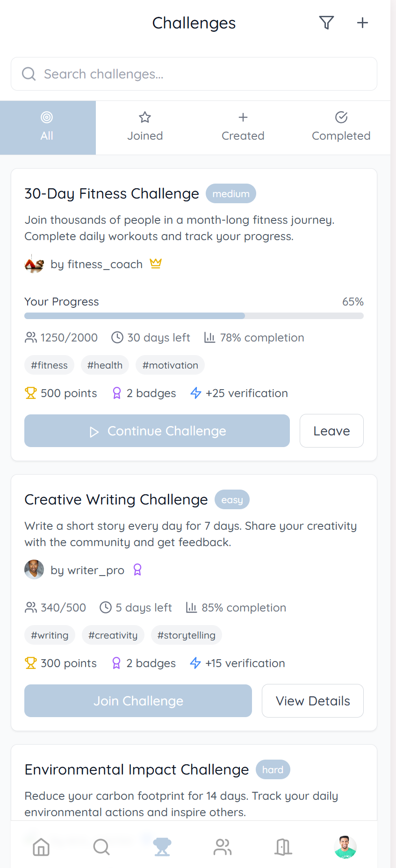Tap the plus icon to add challenge
Viewport: 396px width, 868px height.
coord(362,22)
